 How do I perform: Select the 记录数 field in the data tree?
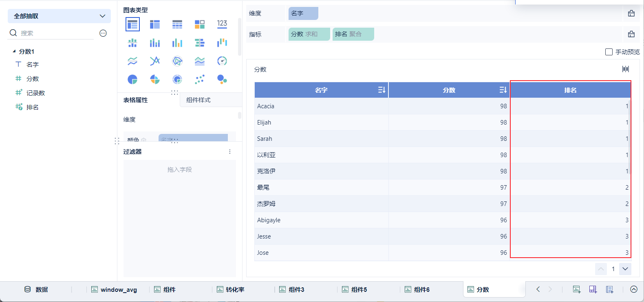click(36, 93)
